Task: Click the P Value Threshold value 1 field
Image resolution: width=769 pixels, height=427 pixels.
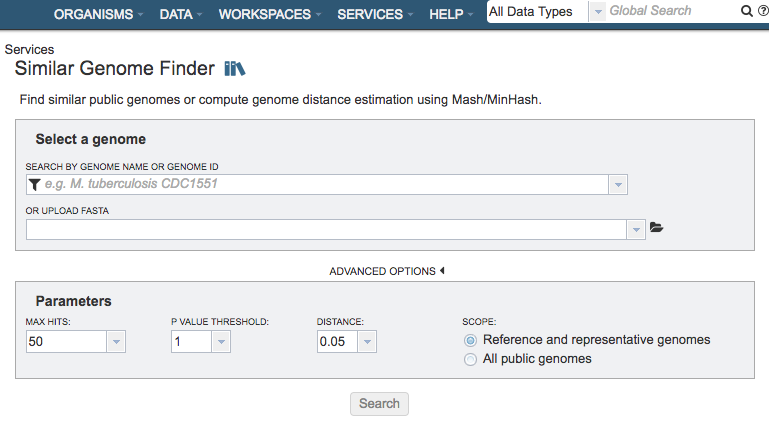Action: click(191, 342)
